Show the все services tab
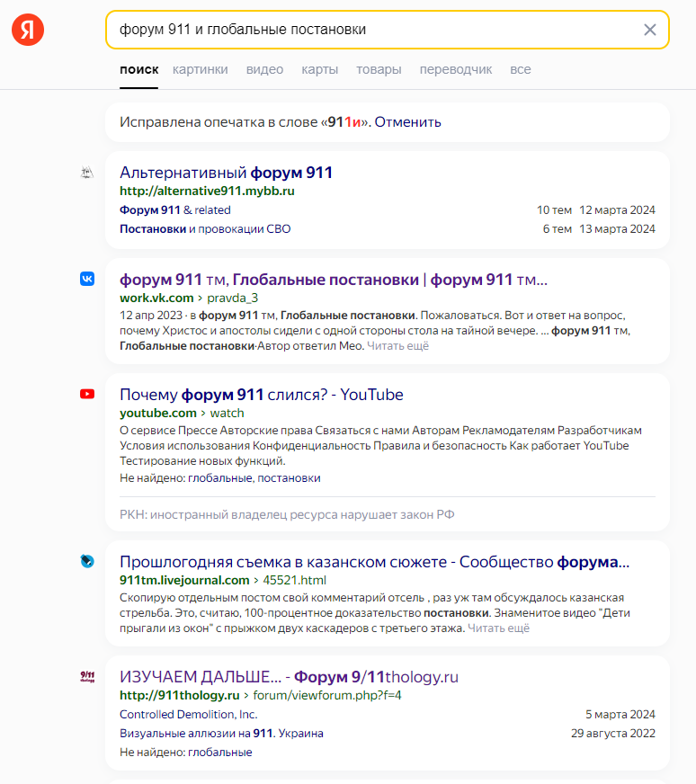The height and width of the screenshot is (784, 696). (521, 69)
